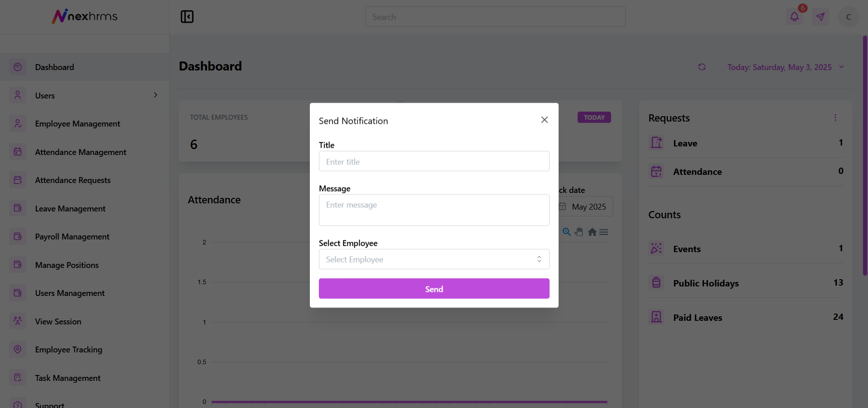This screenshot has height=408, width=868.
Task: Open the user avatar labeled C
Action: [848, 17]
